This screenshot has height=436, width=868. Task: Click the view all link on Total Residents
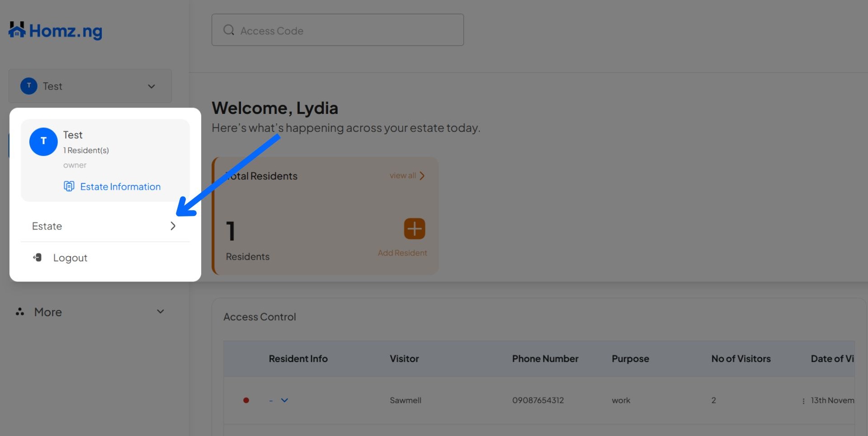(x=401, y=176)
